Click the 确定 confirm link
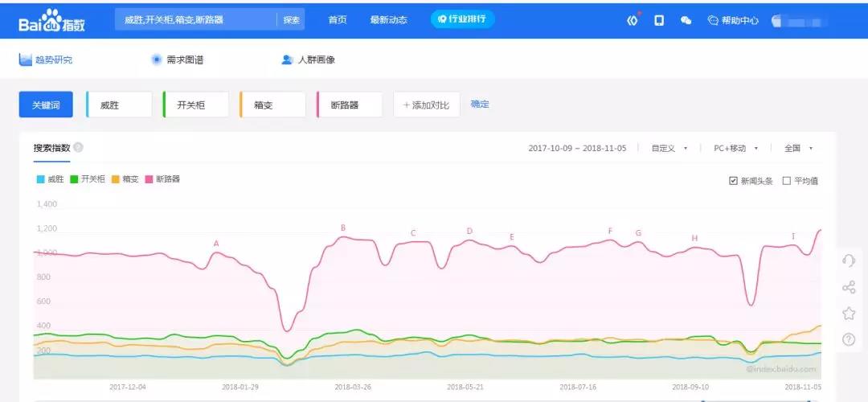The height and width of the screenshot is (402, 868). click(x=480, y=105)
